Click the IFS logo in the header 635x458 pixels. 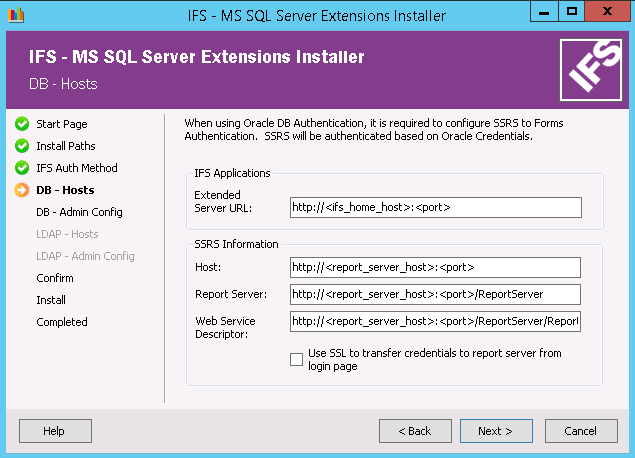588,68
